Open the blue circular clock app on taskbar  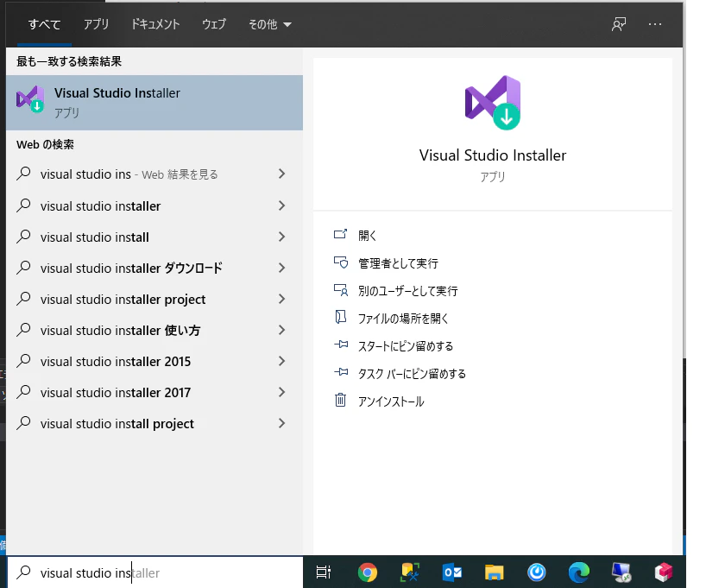point(536,572)
